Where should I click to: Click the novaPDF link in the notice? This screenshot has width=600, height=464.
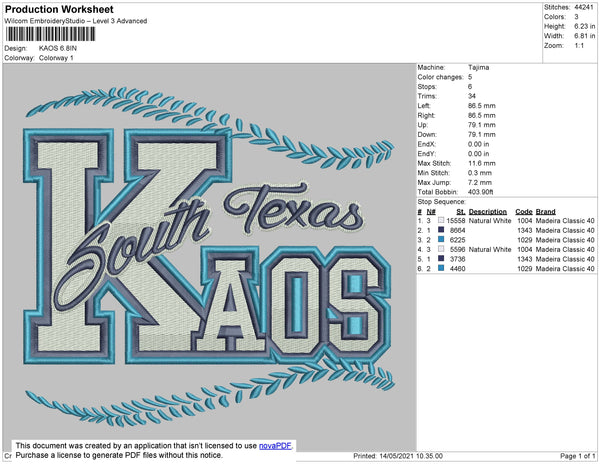pos(277,445)
